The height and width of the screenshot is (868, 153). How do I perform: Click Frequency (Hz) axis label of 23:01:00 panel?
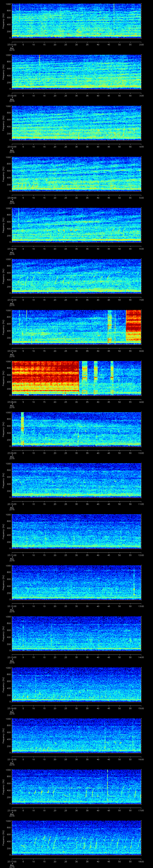click(x=3, y=21)
